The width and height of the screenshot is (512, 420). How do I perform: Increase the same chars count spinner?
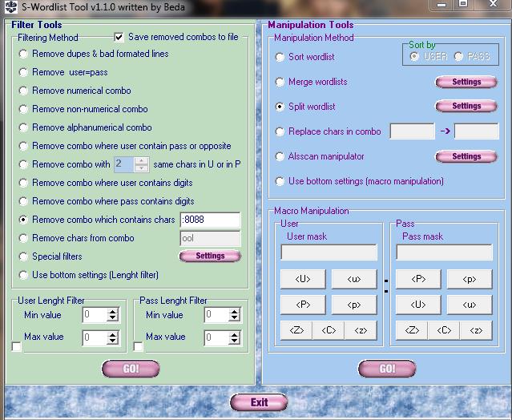point(141,160)
